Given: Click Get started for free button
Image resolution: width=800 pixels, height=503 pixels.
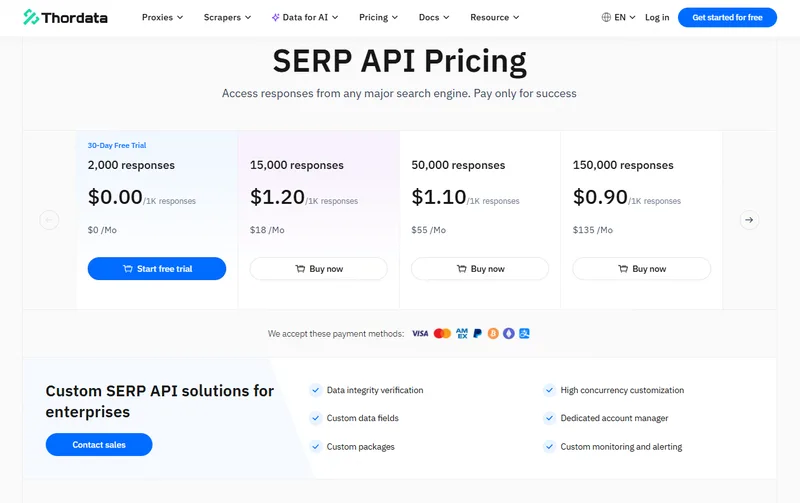Looking at the screenshot, I should pyautogui.click(x=727, y=17).
